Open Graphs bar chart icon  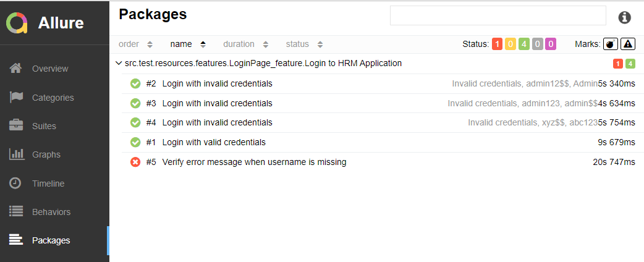click(x=16, y=154)
